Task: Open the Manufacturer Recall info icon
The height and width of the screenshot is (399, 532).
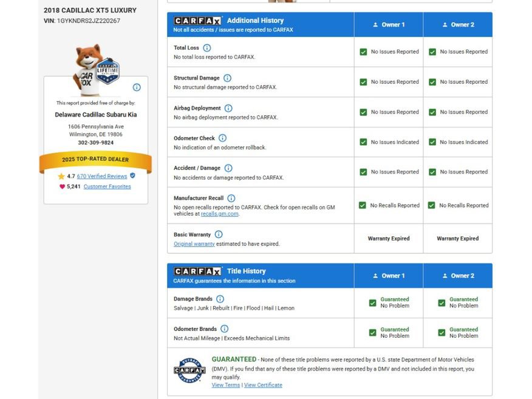Action: (x=231, y=198)
